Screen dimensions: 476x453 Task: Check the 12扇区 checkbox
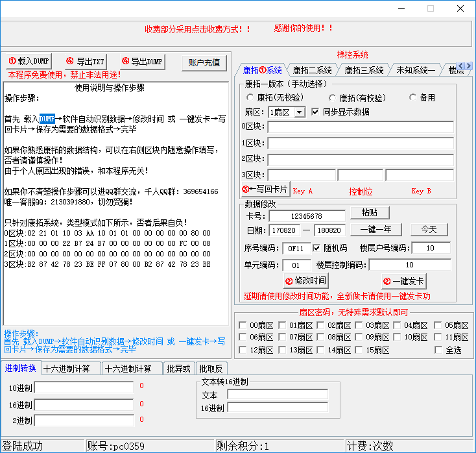[243, 350]
